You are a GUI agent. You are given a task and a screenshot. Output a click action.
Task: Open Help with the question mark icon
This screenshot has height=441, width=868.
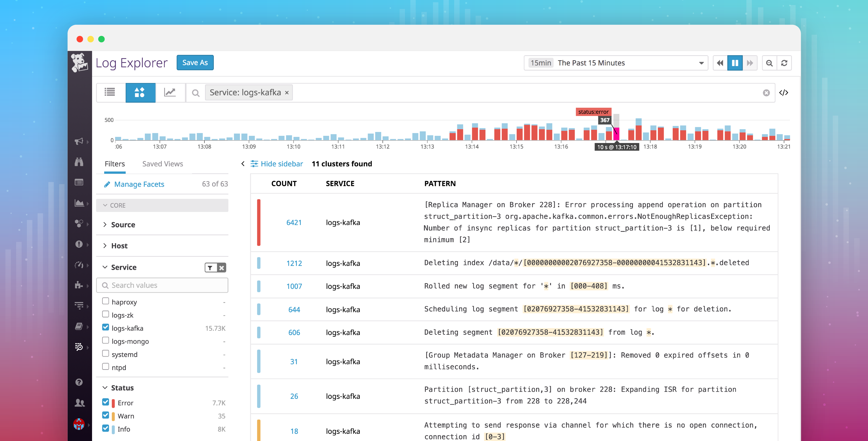pyautogui.click(x=79, y=382)
